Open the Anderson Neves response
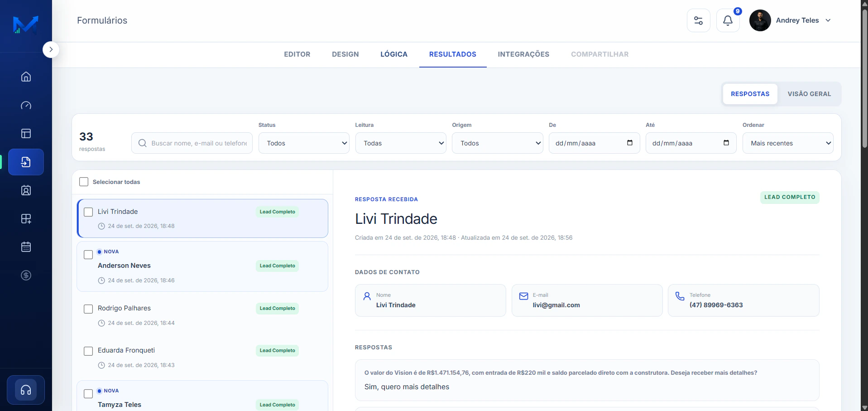Image resolution: width=868 pixels, height=411 pixels. (202, 266)
